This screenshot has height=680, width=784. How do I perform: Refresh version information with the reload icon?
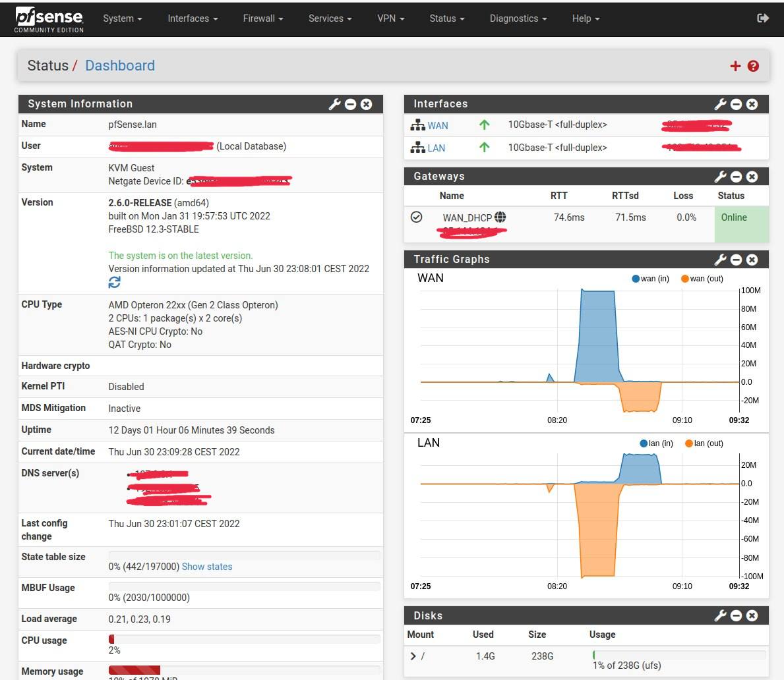(x=115, y=282)
